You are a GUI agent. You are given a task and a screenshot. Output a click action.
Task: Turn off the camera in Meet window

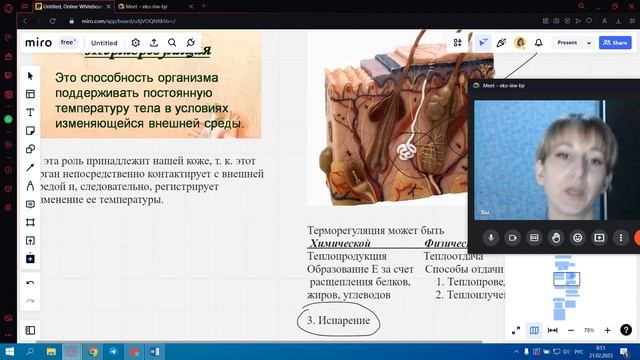pos(513,238)
